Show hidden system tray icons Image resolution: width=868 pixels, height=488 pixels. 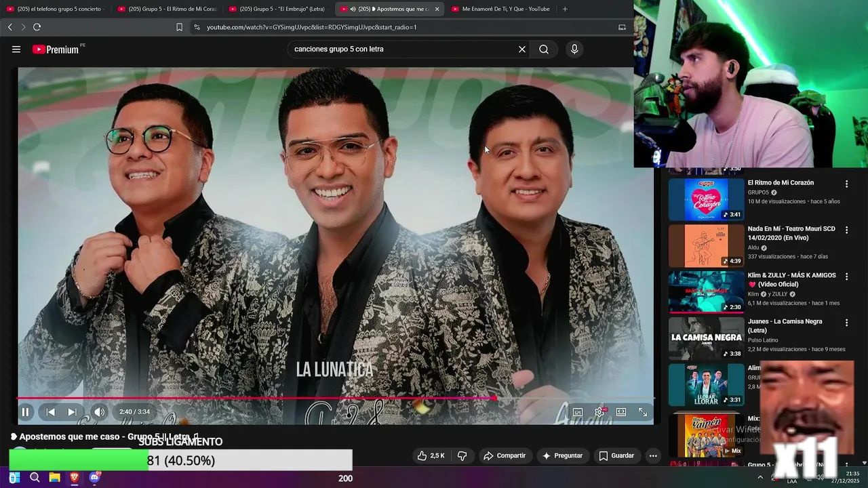click(x=759, y=477)
